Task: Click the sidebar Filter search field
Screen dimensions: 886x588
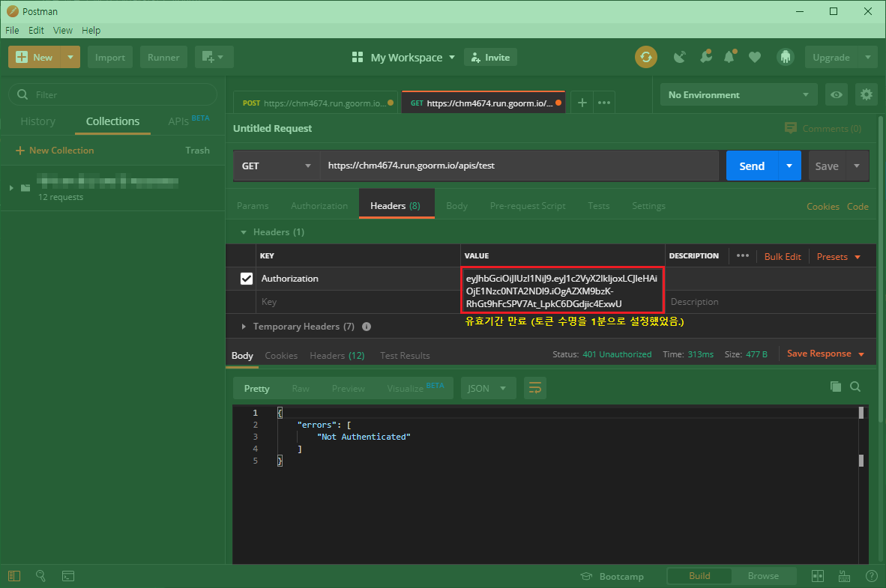Action: (x=113, y=94)
